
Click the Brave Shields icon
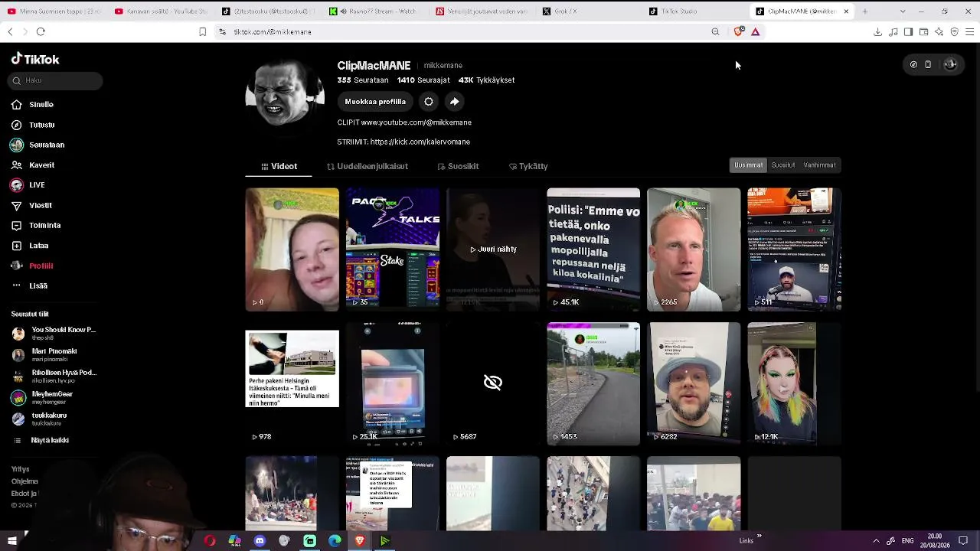tap(738, 31)
